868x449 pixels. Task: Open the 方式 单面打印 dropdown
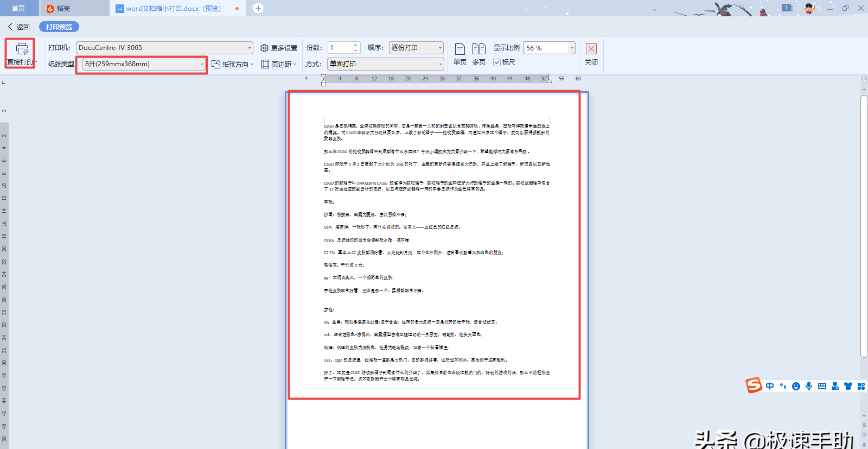pos(386,64)
